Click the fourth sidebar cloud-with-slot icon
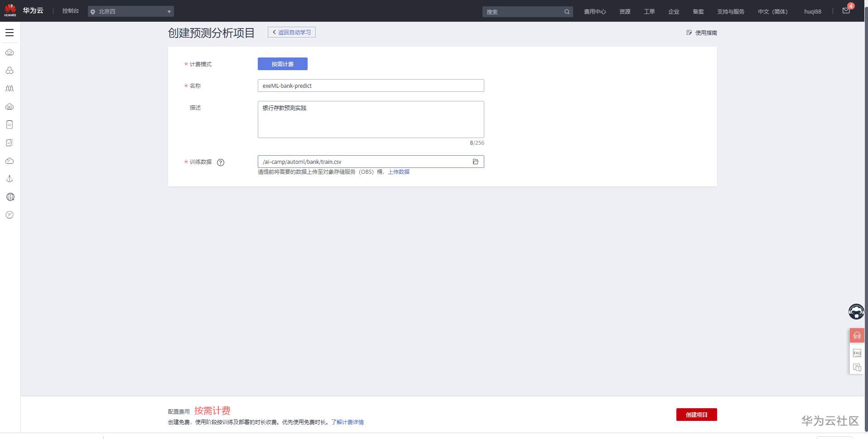This screenshot has height=439, width=868. (10, 107)
